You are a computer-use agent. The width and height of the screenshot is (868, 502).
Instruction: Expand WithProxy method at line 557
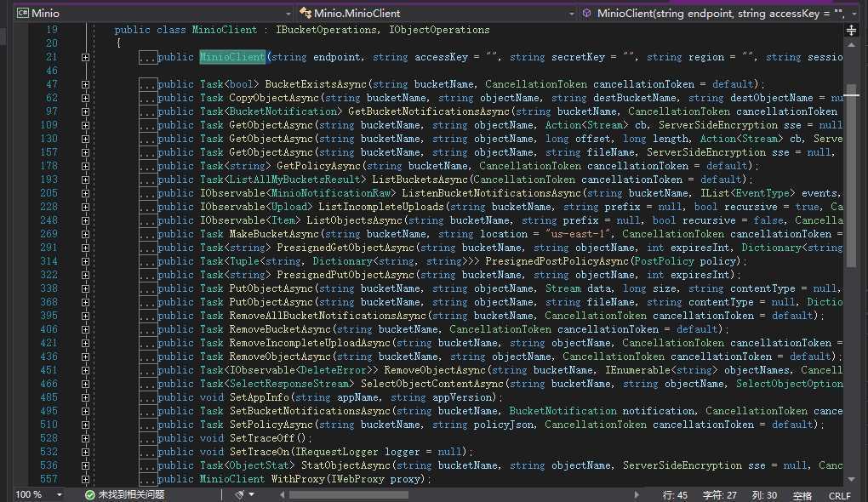[x=85, y=479]
